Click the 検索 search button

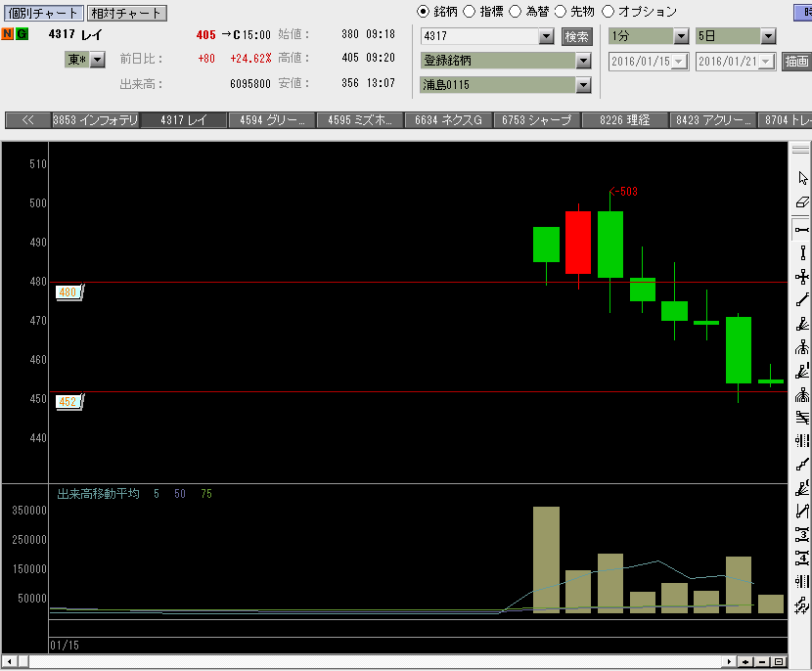(x=577, y=37)
